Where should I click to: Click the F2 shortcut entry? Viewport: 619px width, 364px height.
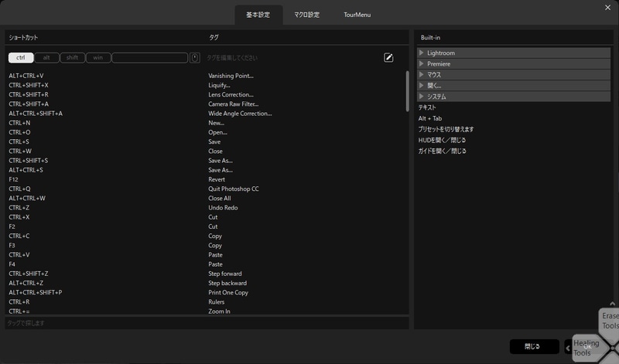pyautogui.click(x=12, y=226)
